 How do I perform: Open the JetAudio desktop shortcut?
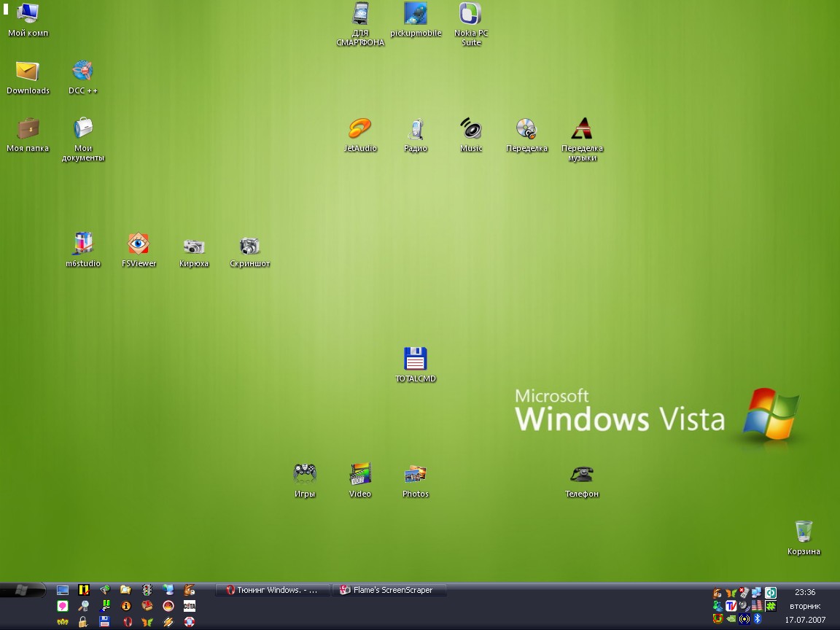tap(360, 130)
